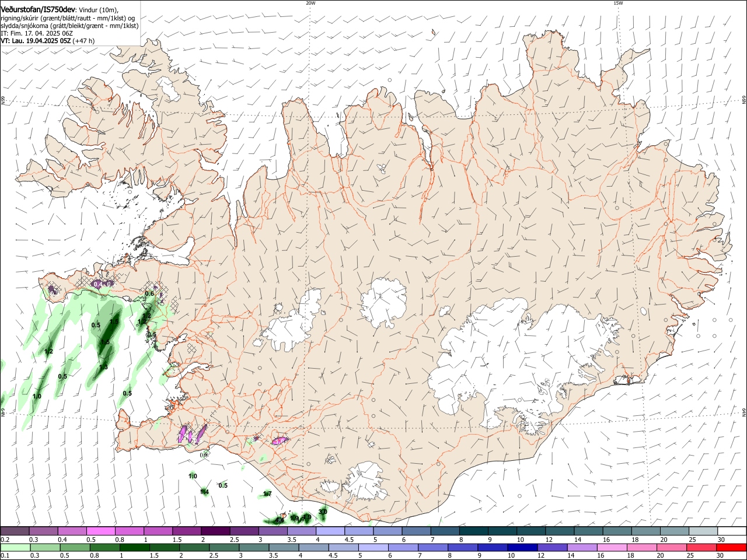Select bright red rain swatch after the 30 label
Viewport: 747px width, 560px height.
[731, 548]
